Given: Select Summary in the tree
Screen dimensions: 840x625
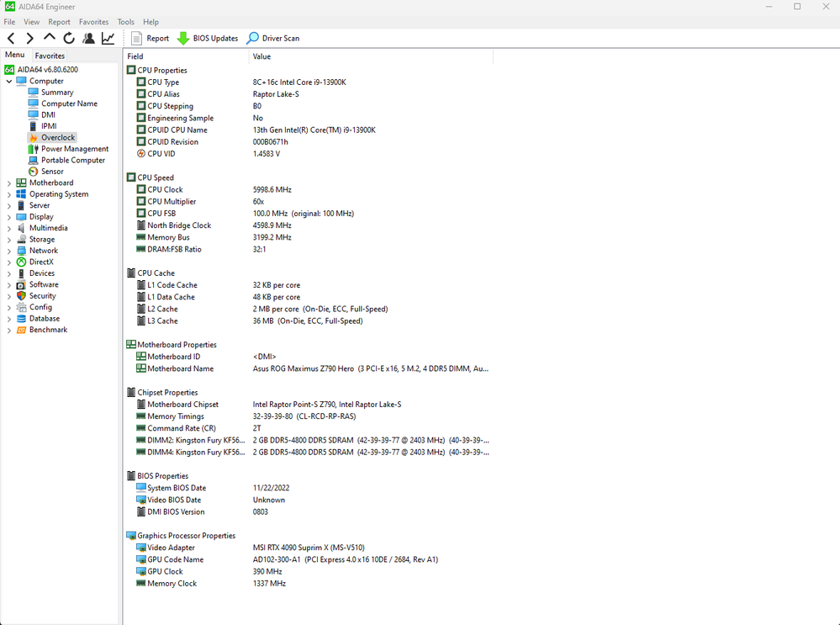Looking at the screenshot, I should pos(57,93).
